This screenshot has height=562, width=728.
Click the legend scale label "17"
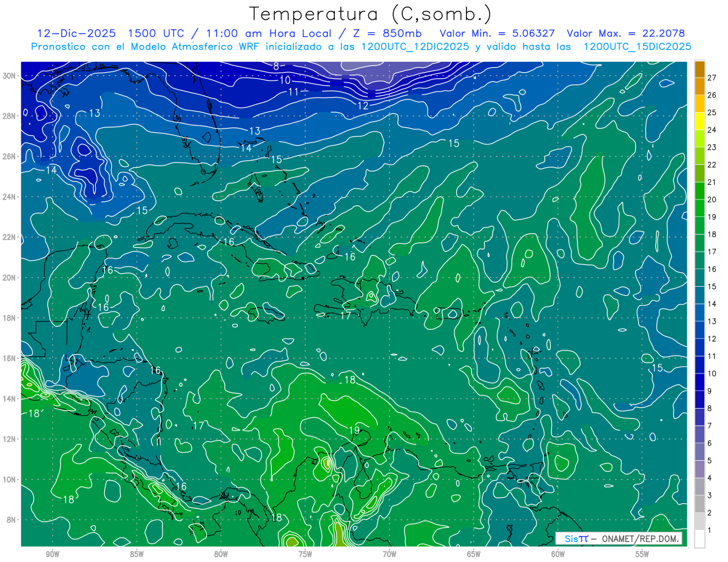click(712, 252)
